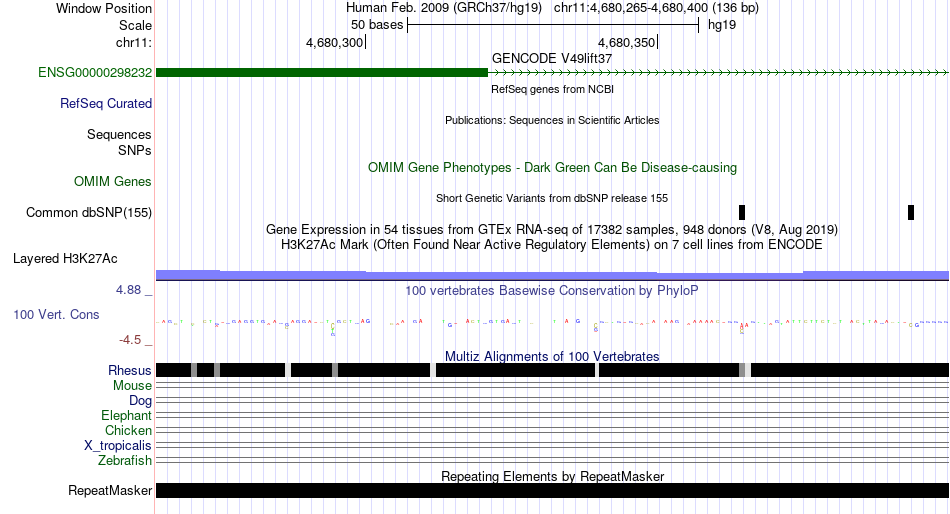
Task: Open the Common dbSNP(155) track label
Action: (89, 213)
